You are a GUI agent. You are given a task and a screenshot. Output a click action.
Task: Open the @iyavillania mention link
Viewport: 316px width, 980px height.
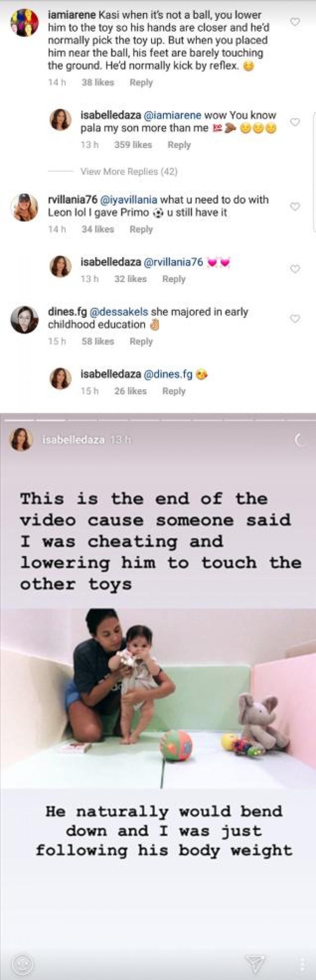pyautogui.click(x=128, y=200)
